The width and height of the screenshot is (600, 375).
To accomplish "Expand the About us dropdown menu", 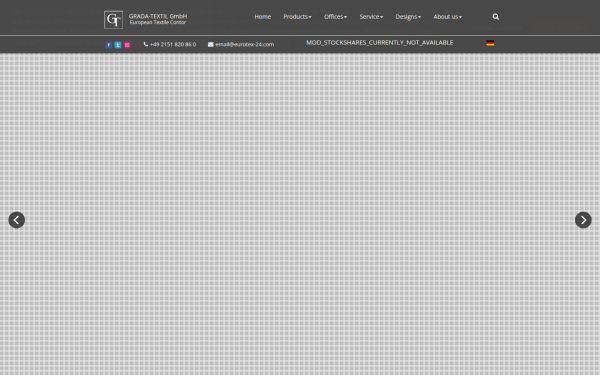I will pos(447,17).
